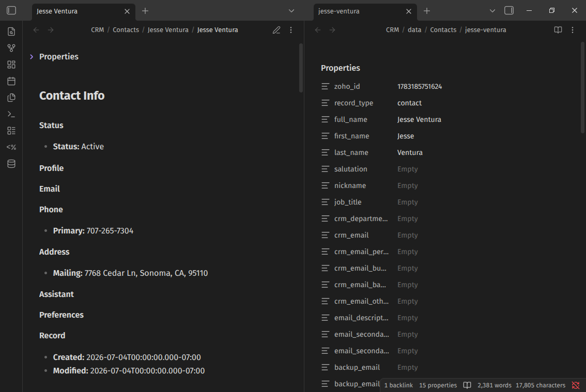
Task: Click Contacts breadcrumb in right pane
Action: (x=443, y=30)
